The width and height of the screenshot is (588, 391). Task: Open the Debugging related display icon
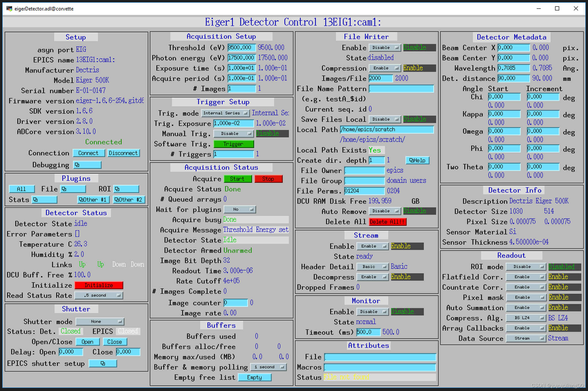(87, 165)
